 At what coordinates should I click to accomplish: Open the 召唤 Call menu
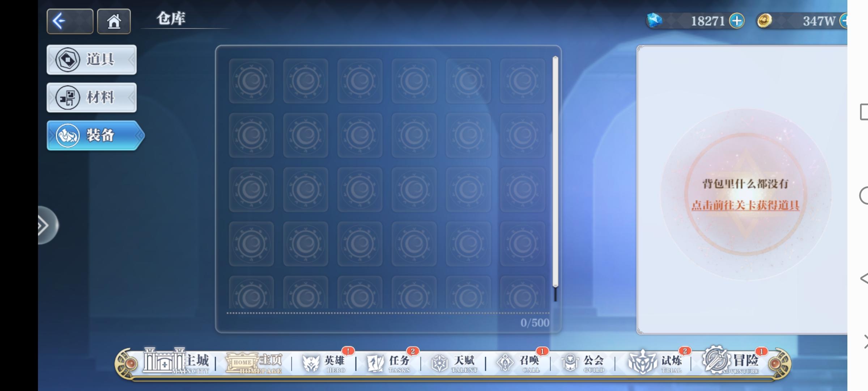tap(519, 362)
